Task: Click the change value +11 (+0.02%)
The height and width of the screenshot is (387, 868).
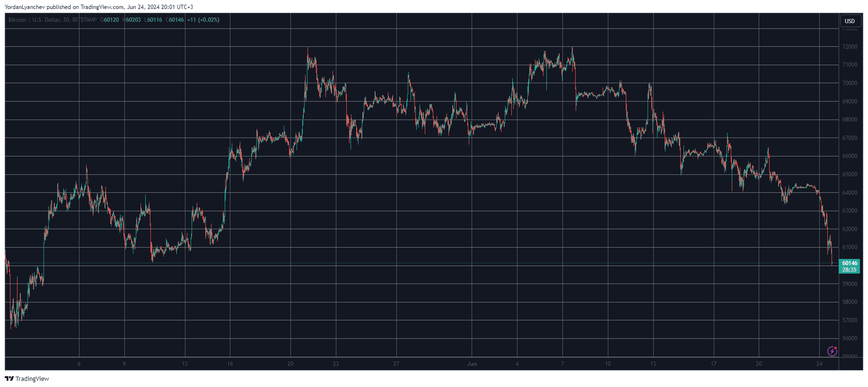Action: (203, 20)
